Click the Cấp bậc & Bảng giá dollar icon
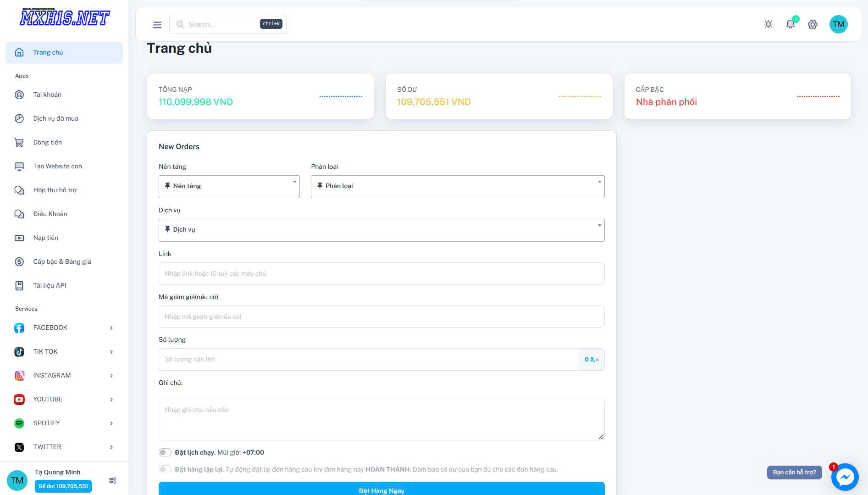The height and width of the screenshot is (495, 868). (19, 261)
